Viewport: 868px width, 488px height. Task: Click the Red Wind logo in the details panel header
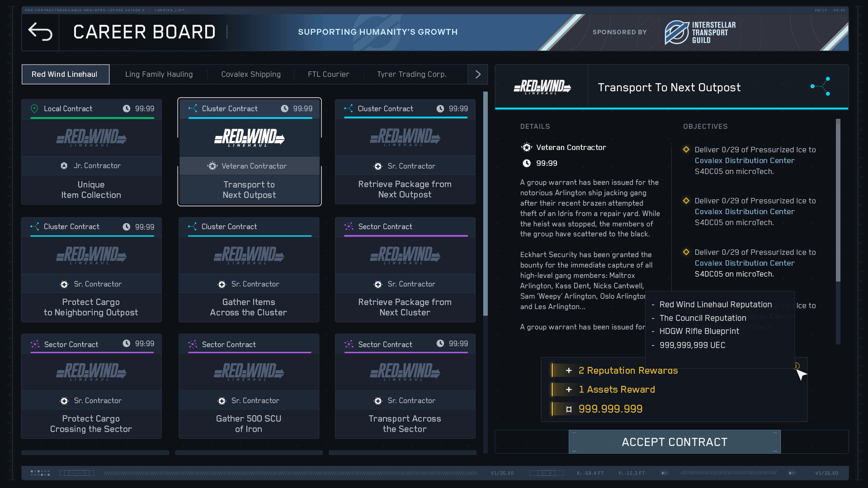(542, 87)
